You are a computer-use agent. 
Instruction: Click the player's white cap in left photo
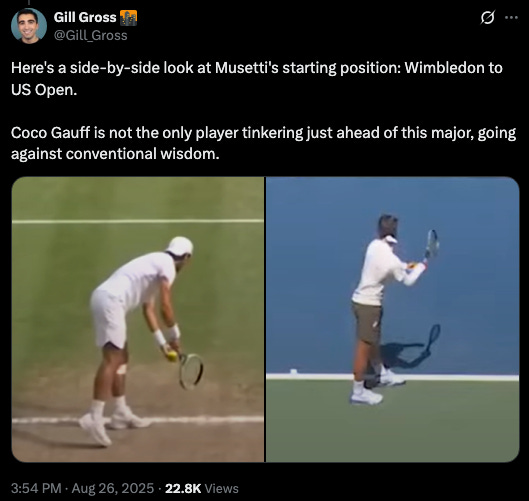click(x=180, y=246)
